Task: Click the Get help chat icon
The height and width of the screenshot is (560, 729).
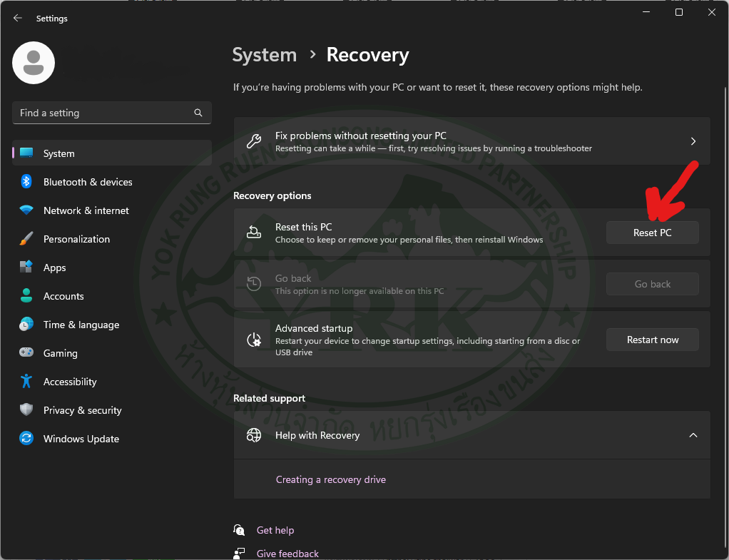Action: [x=239, y=530]
